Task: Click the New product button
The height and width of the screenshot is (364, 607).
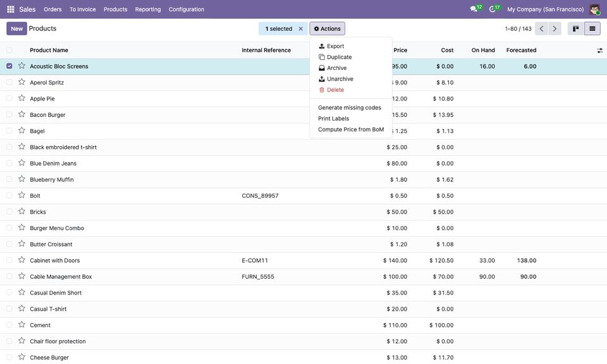Action: pos(16,28)
